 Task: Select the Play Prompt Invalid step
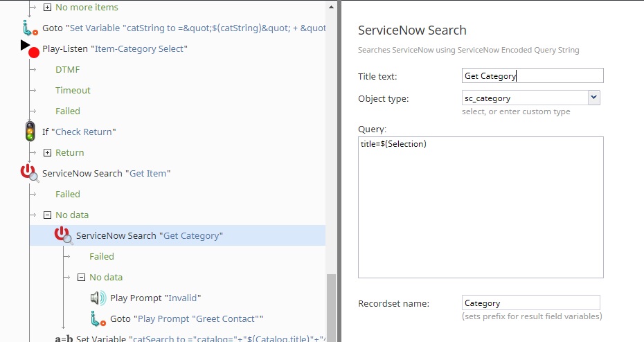point(155,298)
